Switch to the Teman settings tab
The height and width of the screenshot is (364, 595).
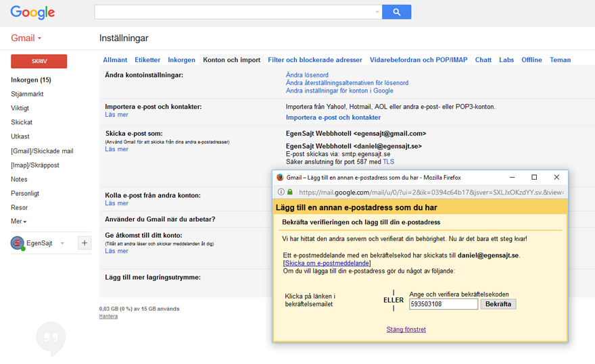point(560,60)
